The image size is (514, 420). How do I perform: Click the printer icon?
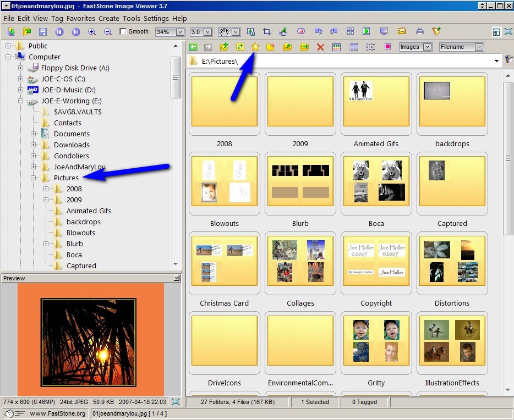coord(419,31)
